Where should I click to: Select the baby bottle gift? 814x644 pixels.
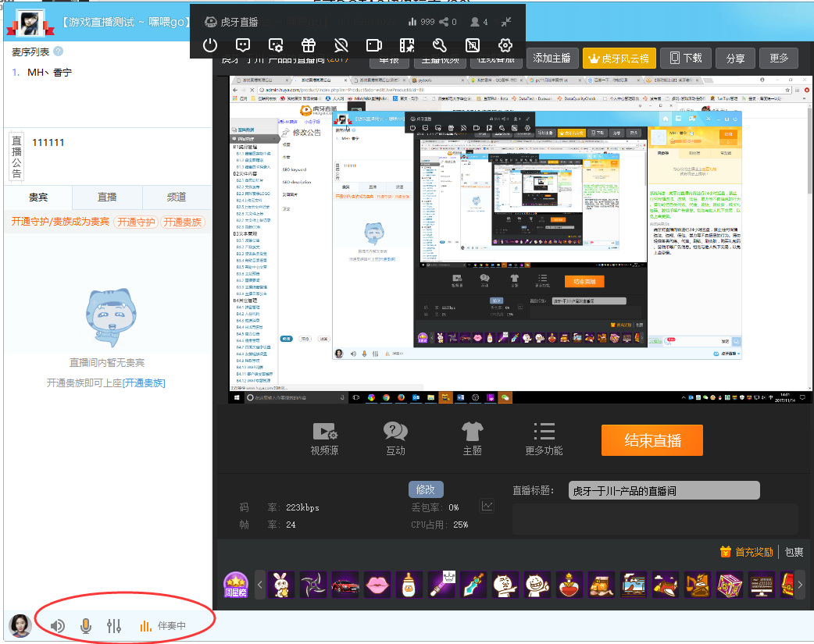click(409, 585)
